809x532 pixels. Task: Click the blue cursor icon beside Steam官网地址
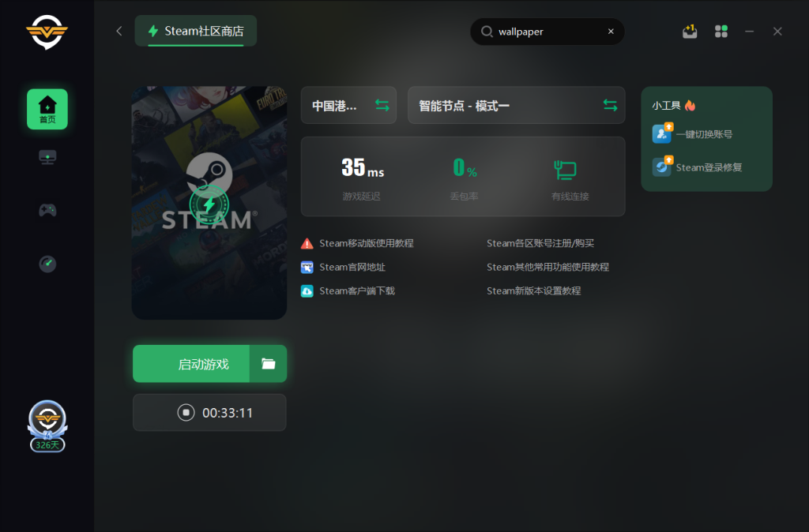[307, 267]
